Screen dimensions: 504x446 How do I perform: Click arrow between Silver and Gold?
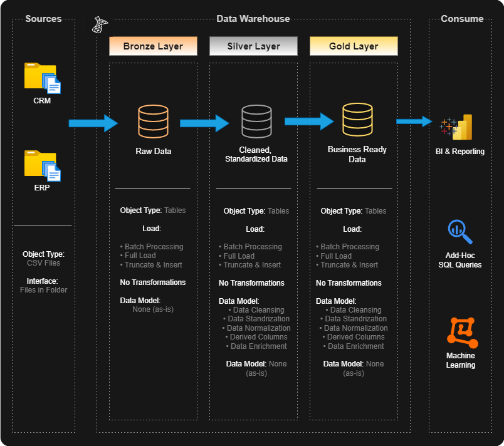(308, 122)
